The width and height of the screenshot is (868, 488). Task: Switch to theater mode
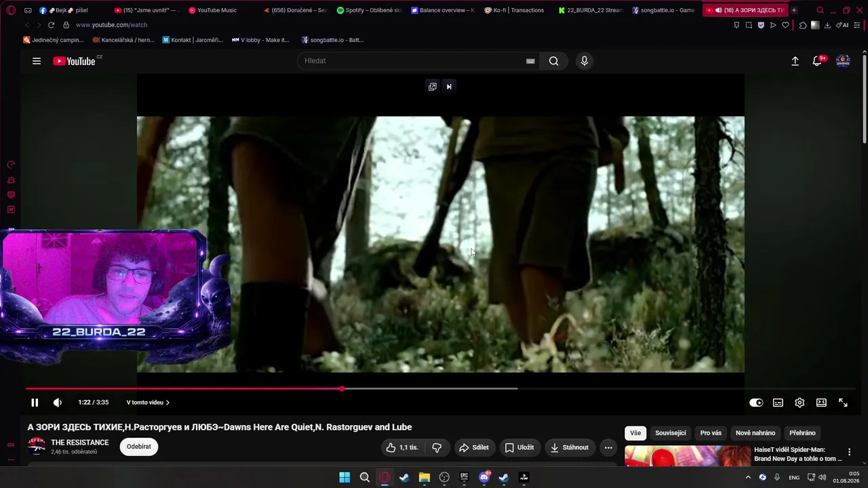click(821, 403)
